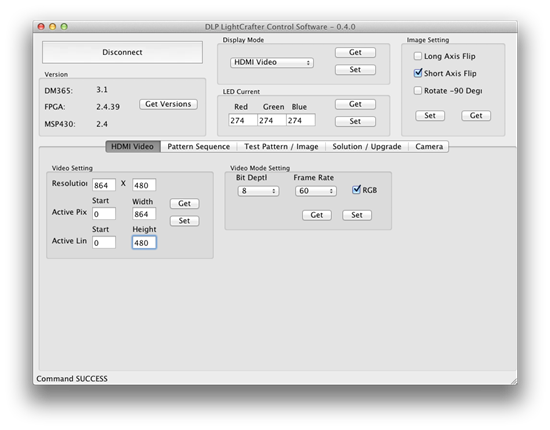This screenshot has height=430, width=550.
Task: Toggle Rotate -90 Degree checkbox
Action: click(418, 90)
